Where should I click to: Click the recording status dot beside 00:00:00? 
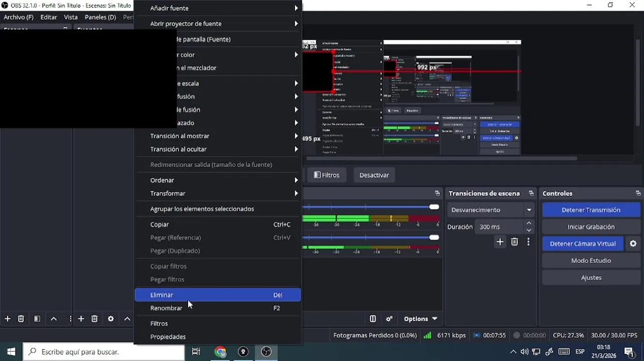click(517, 335)
